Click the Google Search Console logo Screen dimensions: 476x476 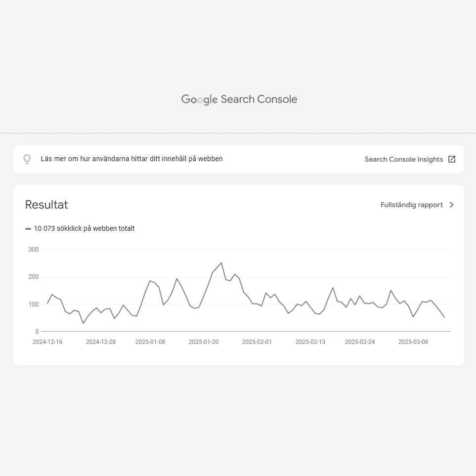(239, 99)
